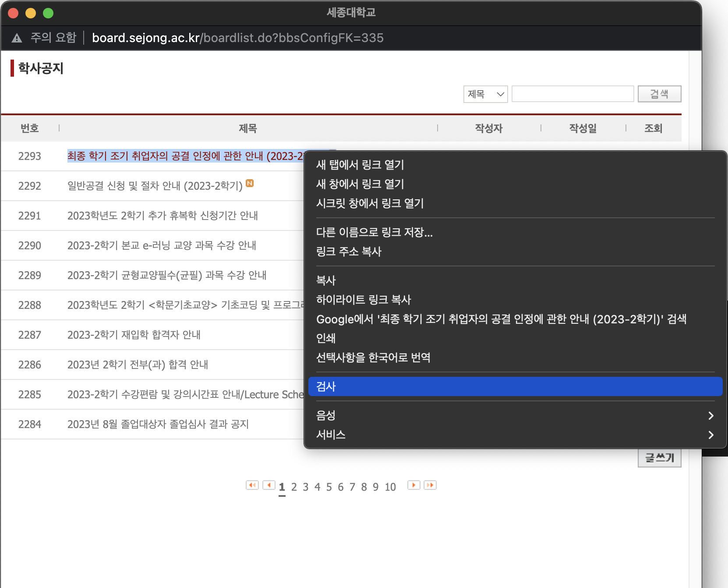Jump to last page with double-right arrow icon
Image resolution: width=728 pixels, height=588 pixels.
pos(430,485)
